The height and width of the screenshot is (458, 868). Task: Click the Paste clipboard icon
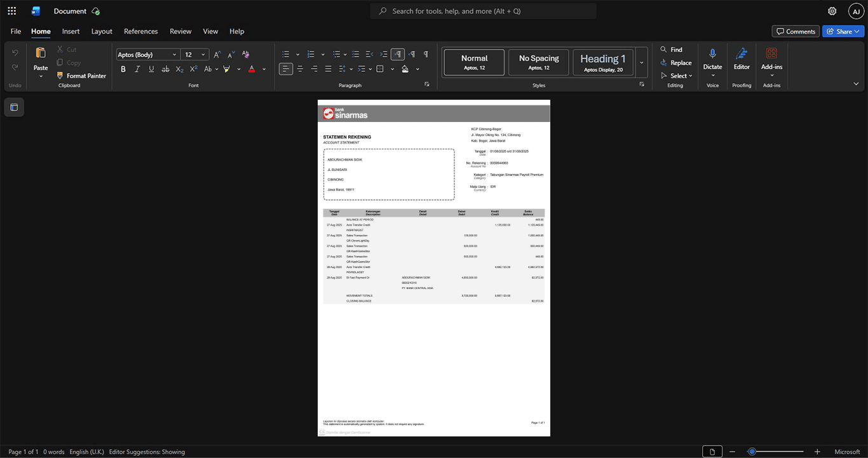(x=41, y=53)
